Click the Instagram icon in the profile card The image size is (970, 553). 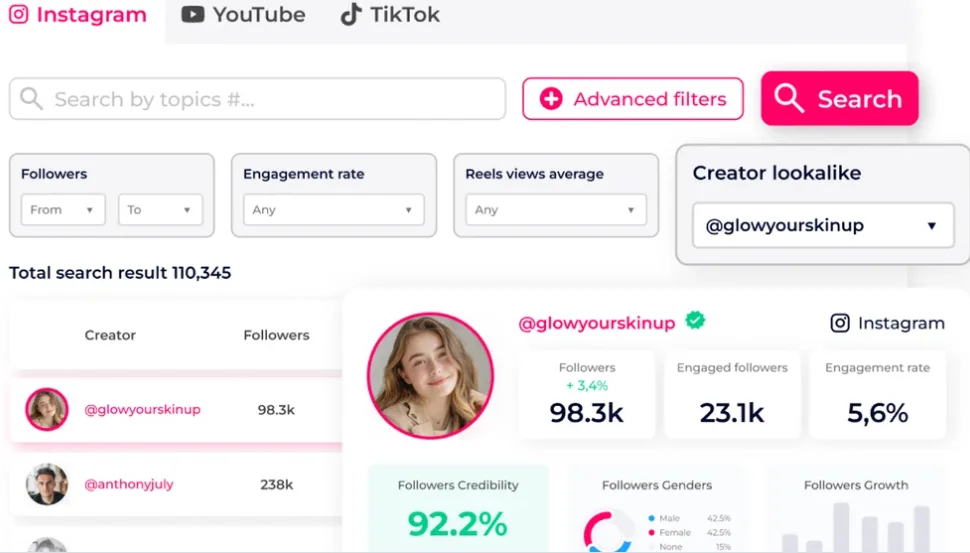pos(839,323)
